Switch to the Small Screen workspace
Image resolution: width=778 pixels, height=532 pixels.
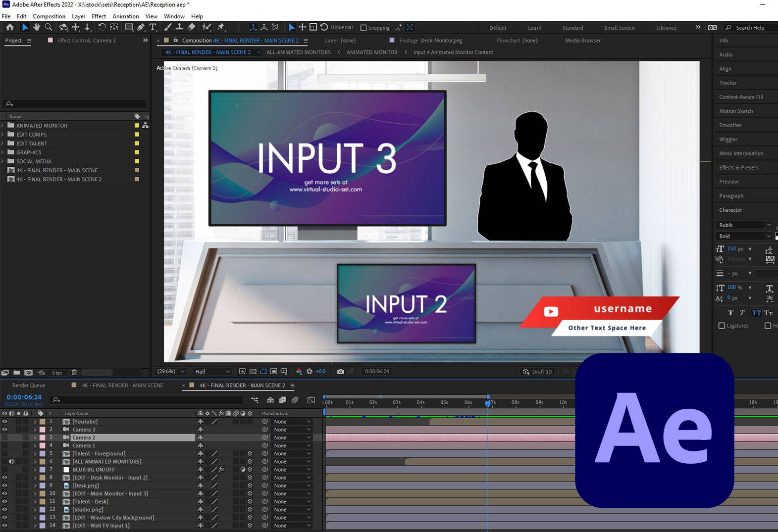[619, 28]
